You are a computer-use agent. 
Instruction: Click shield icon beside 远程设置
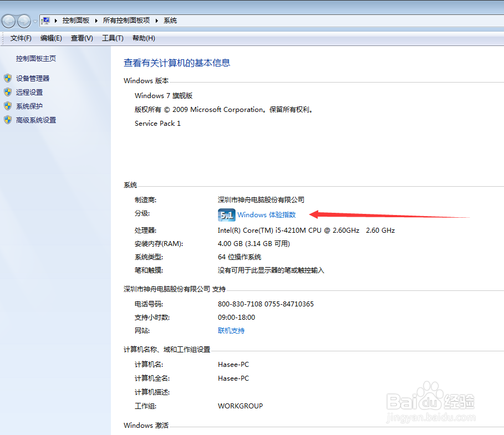click(x=8, y=92)
